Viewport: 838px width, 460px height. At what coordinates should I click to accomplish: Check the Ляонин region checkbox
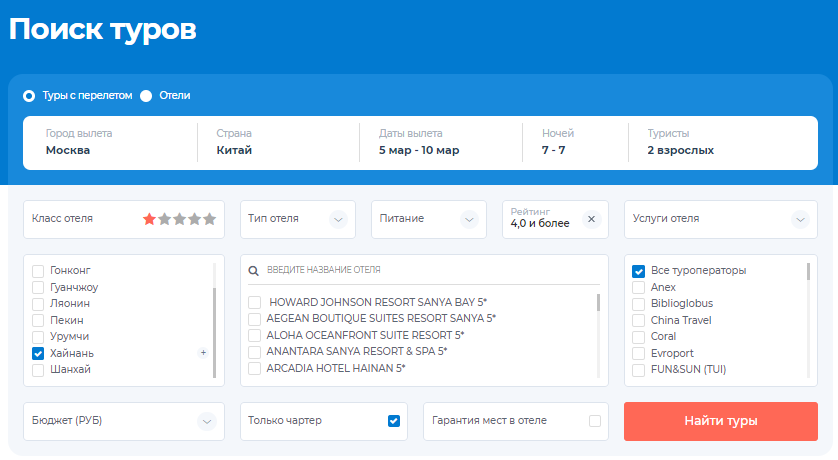(38, 304)
